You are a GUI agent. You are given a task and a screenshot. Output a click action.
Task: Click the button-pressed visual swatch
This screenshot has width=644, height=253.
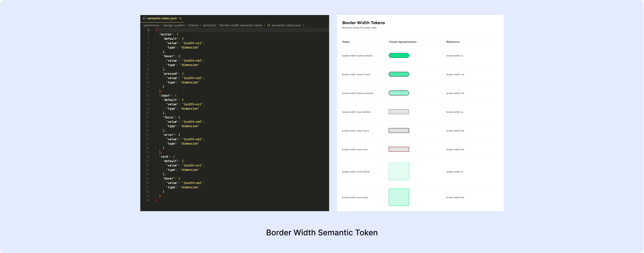point(399,93)
